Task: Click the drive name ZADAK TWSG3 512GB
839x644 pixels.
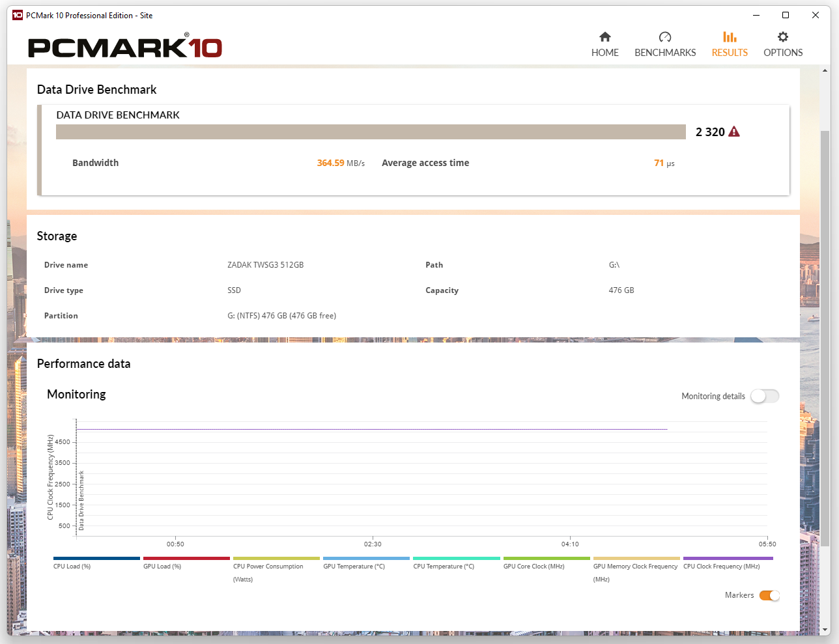Action: (x=266, y=265)
